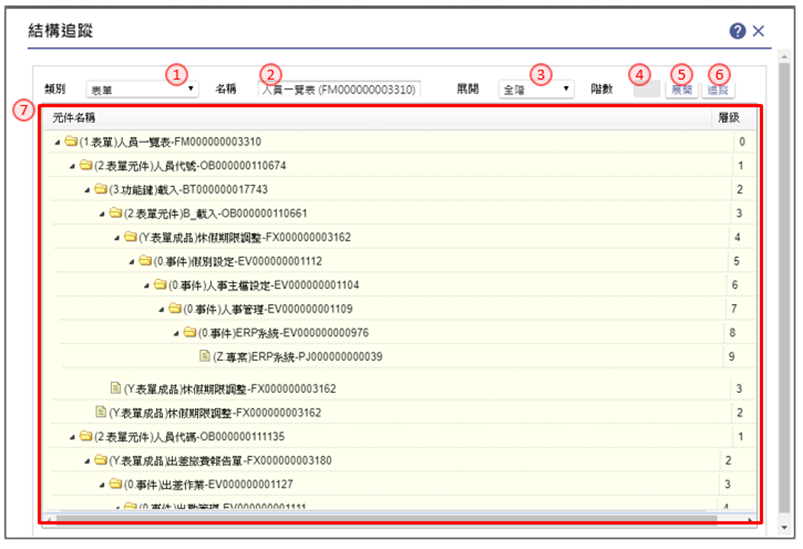
Task: Collapse the 載入-BT000000017743 node arrow
Action: tap(87, 191)
